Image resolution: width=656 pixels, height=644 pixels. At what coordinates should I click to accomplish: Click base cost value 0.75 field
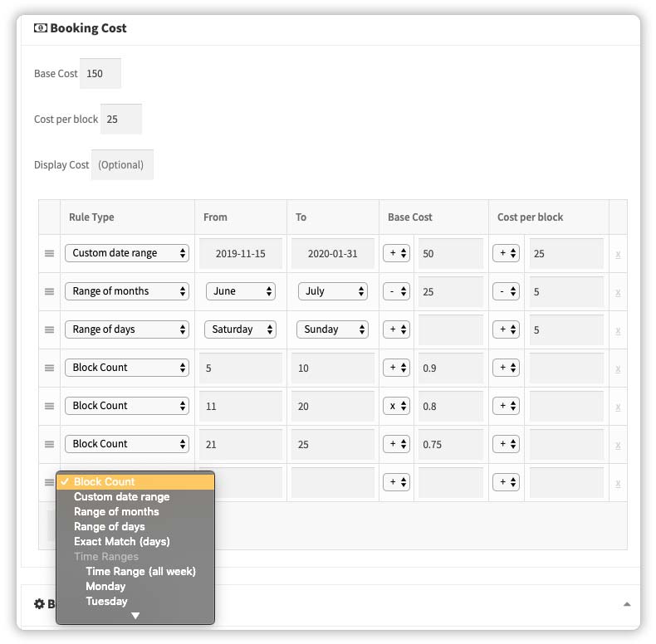451,444
